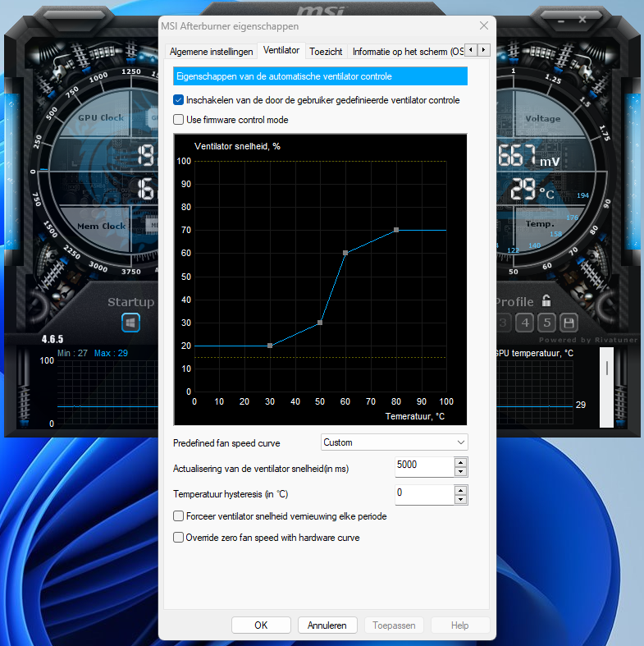Image resolution: width=644 pixels, height=646 pixels.
Task: Decrease temperatuur hysteresis with down arrow
Action: [461, 500]
